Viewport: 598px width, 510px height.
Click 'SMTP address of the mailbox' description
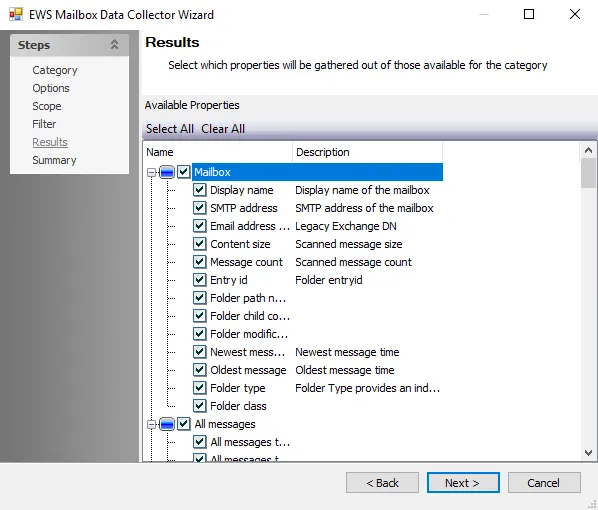point(364,208)
